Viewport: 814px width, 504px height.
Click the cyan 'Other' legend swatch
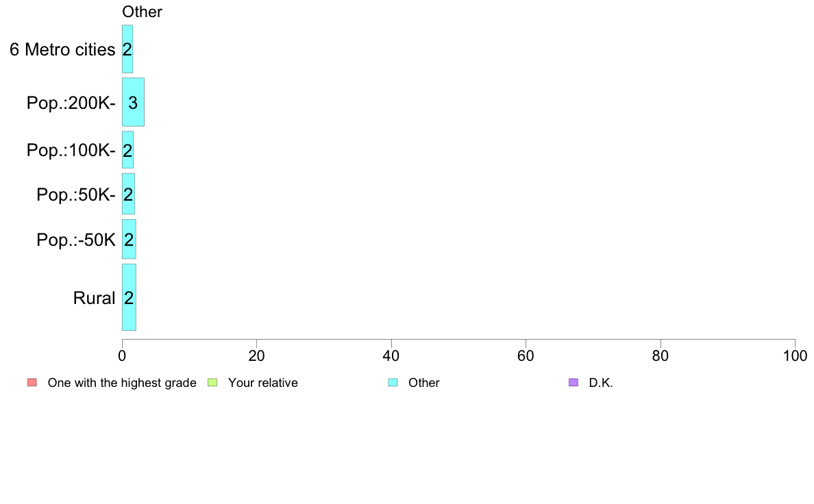[393, 383]
